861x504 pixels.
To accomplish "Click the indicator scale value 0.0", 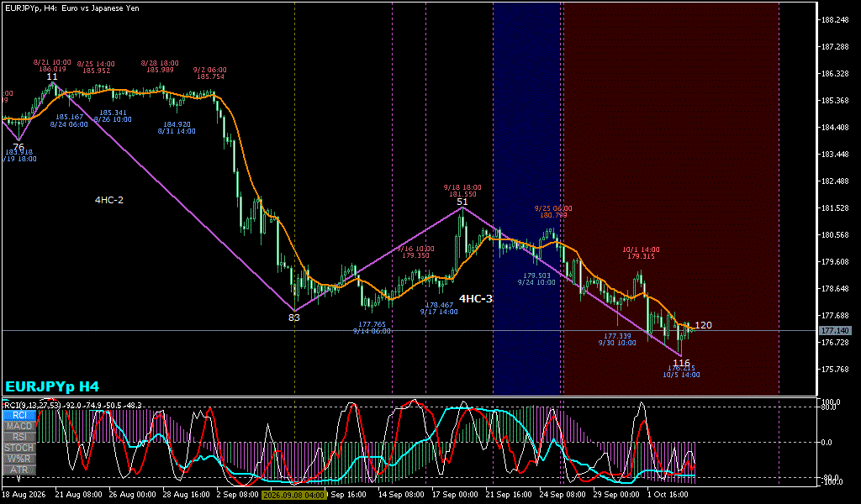I will tap(827, 442).
